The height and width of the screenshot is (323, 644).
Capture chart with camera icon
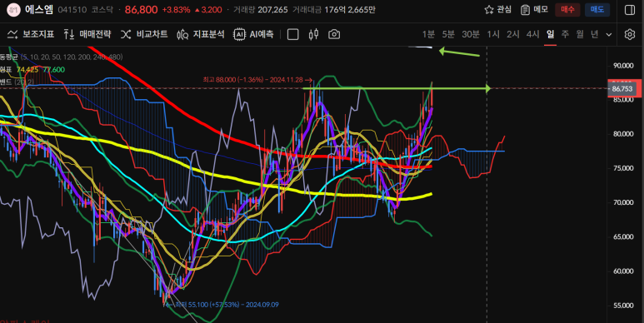coord(334,34)
